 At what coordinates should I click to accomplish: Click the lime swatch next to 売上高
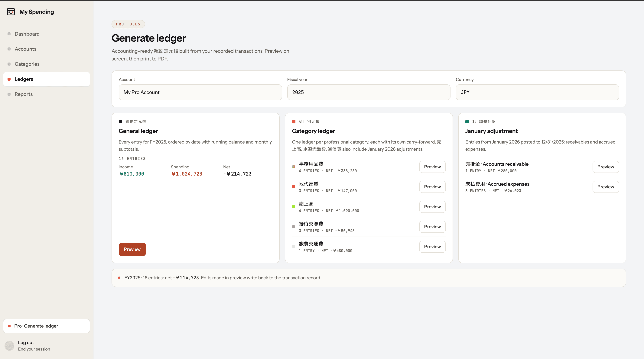(294, 207)
